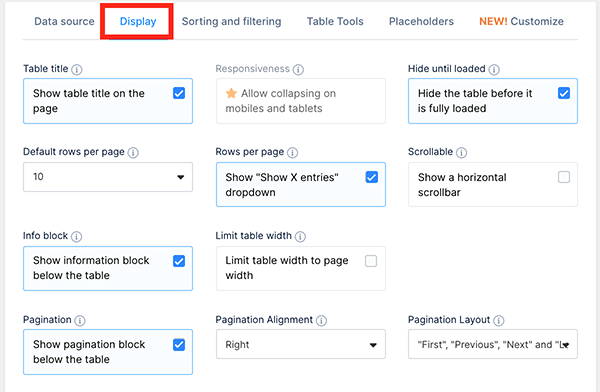Uncheck Show table title on the page
The image size is (600, 392).
179,93
